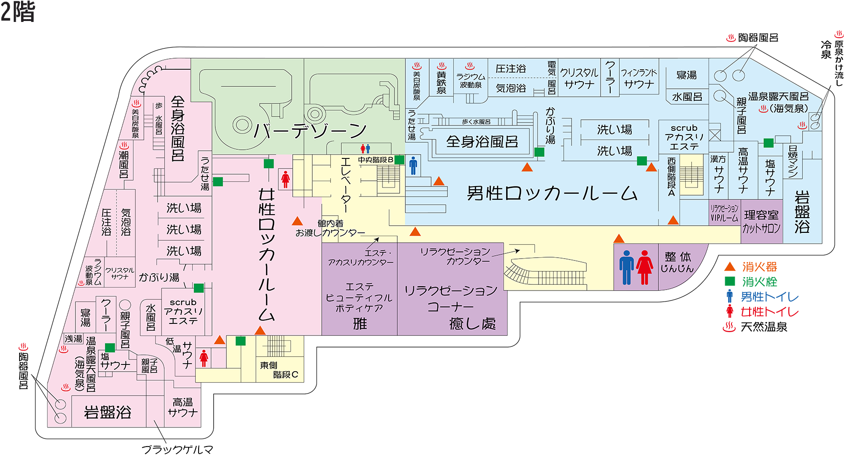Select the 男性ロッカールーム label
Image resolution: width=868 pixels, height=458 pixels.
coord(552,193)
